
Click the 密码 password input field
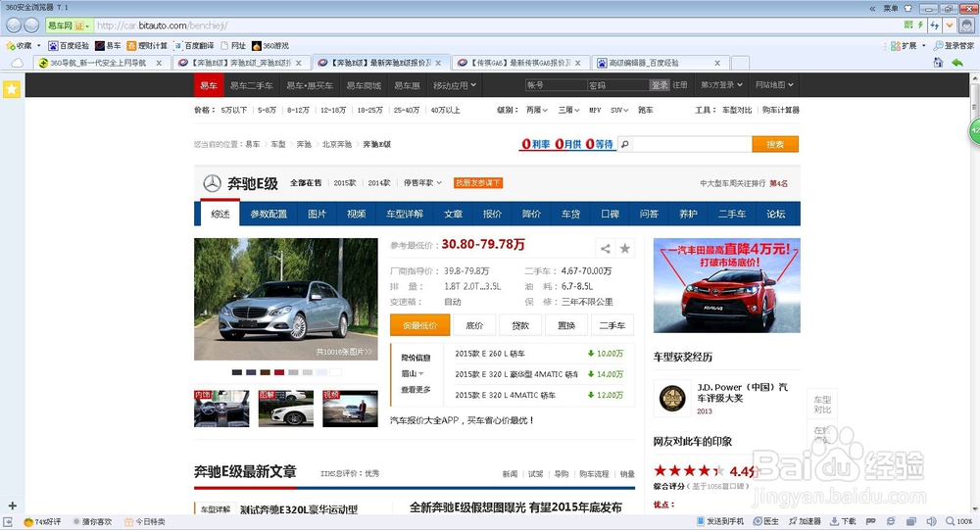coord(618,85)
